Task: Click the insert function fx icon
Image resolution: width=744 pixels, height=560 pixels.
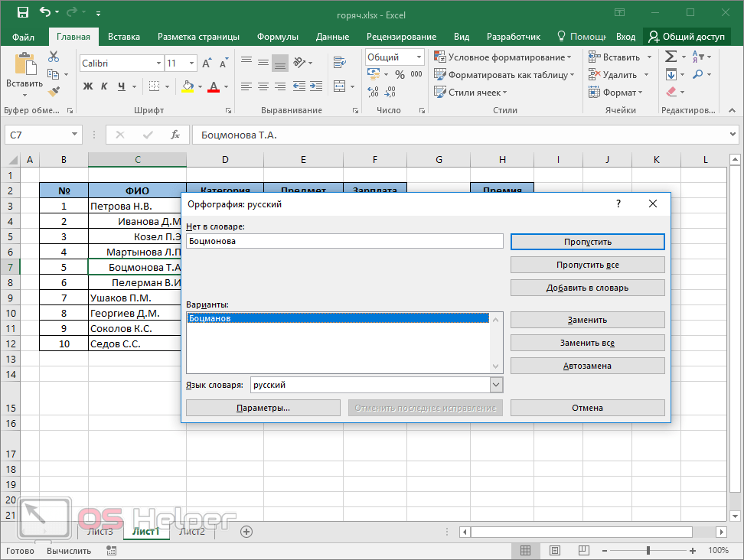Action: click(x=175, y=135)
